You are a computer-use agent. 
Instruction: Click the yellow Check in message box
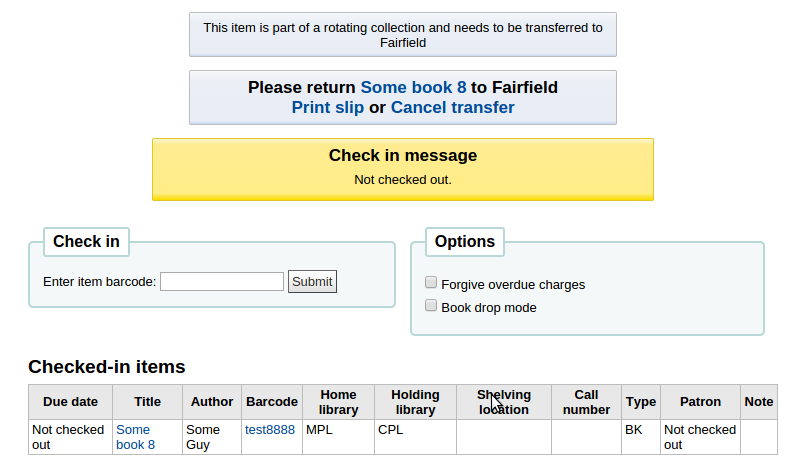click(x=402, y=169)
